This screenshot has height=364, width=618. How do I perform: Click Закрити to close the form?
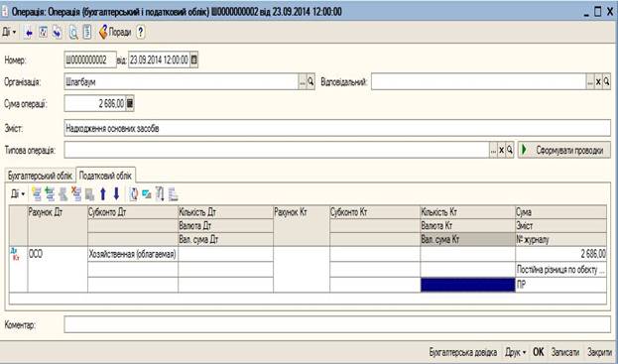click(599, 352)
